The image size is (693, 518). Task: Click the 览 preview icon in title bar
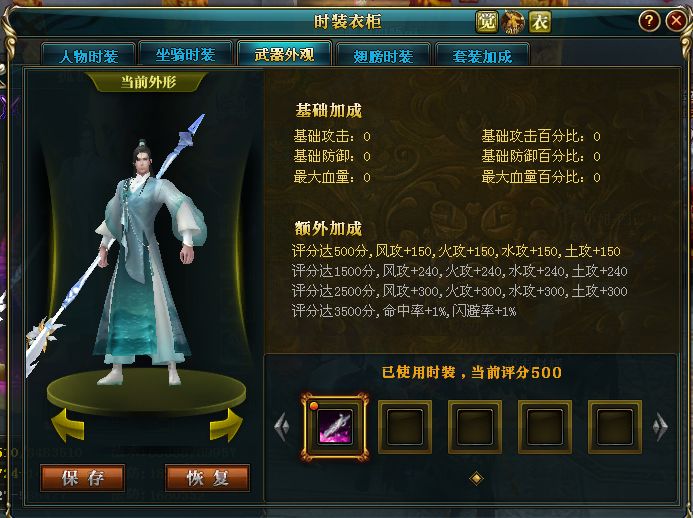pos(487,22)
